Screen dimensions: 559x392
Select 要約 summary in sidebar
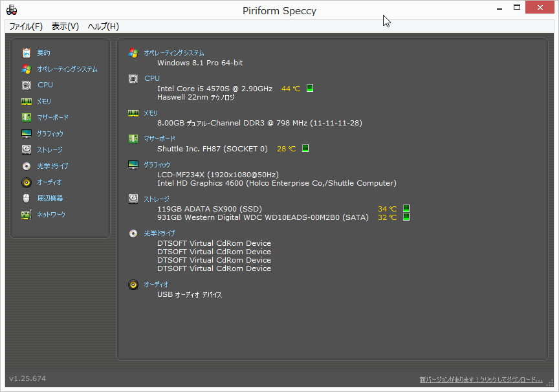point(44,53)
